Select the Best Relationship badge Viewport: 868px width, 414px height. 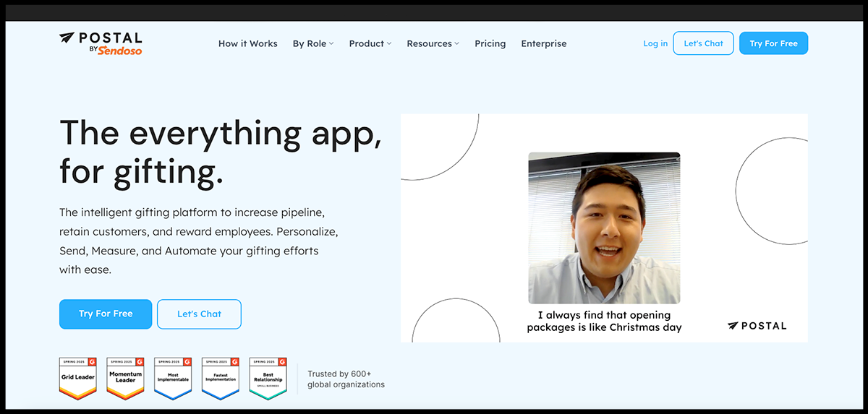[268, 378]
